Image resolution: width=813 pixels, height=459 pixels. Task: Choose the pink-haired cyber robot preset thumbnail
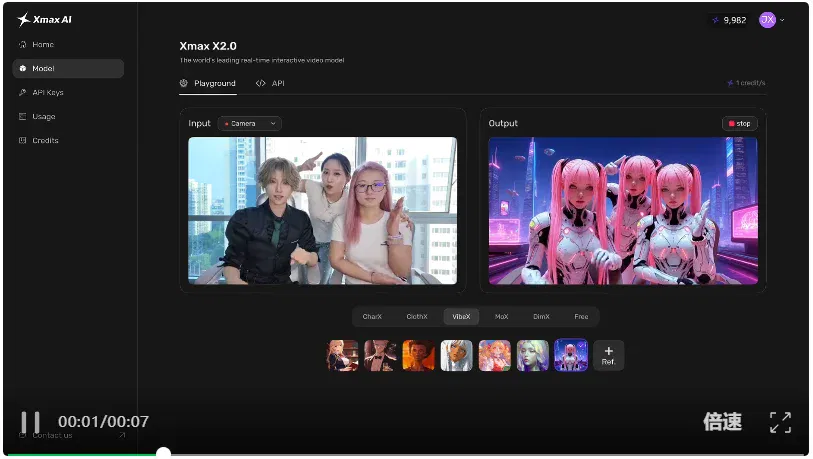(x=571, y=355)
